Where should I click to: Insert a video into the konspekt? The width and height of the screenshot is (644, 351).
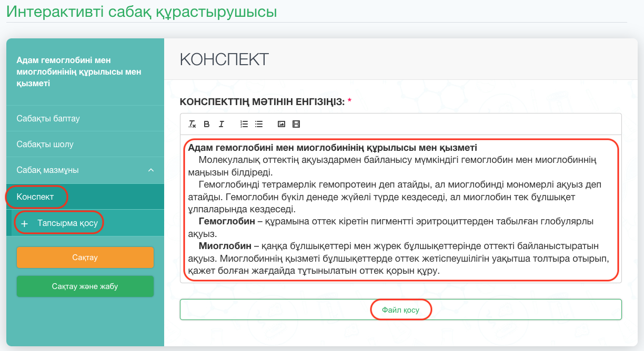coord(296,125)
